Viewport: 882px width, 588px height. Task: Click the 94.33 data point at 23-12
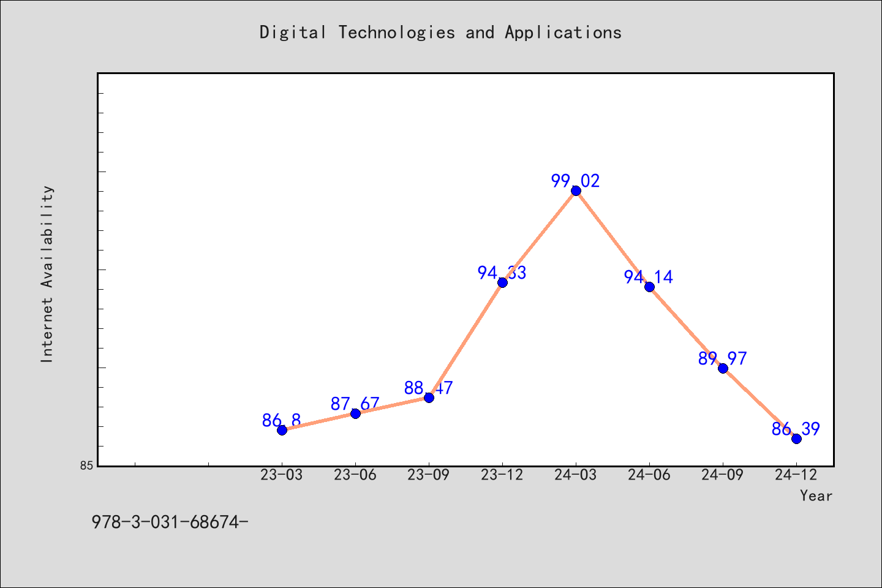click(x=502, y=282)
